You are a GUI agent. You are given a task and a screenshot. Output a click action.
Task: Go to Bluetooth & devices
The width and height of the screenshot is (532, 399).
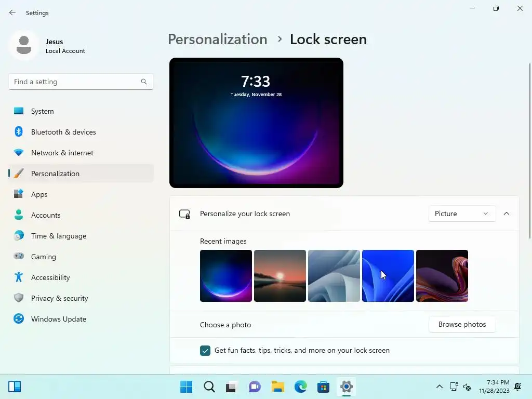coord(81,131)
